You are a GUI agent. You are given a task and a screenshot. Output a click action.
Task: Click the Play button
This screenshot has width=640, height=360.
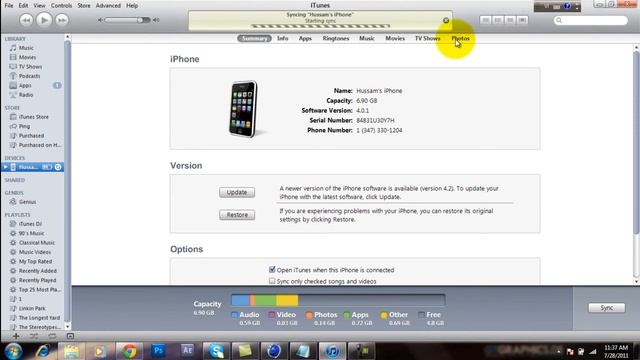(44, 20)
